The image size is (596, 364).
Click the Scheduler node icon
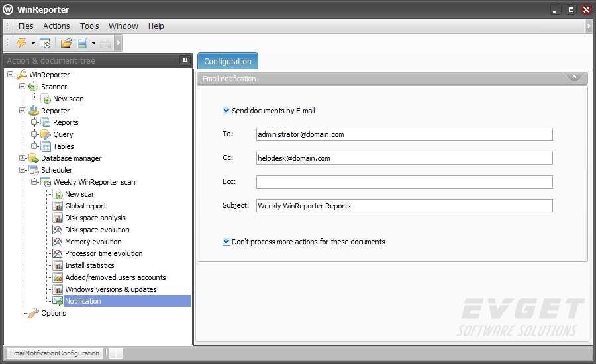coord(34,170)
